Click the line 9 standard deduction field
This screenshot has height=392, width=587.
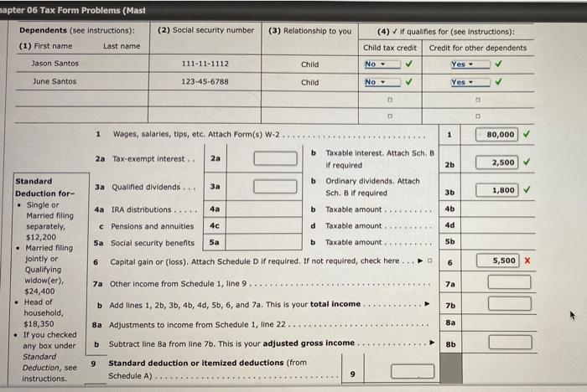(x=413, y=371)
